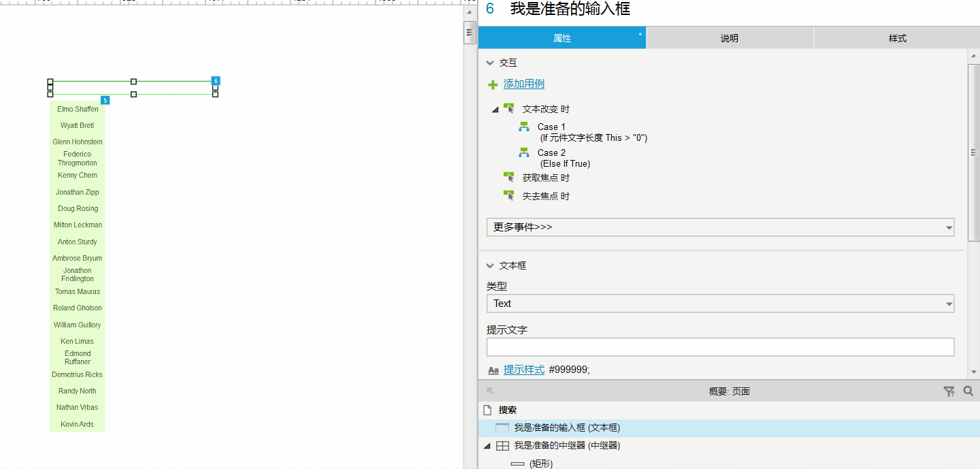Click the repeater table icon in outline
Viewport: 980px width, 469px height.
pyautogui.click(x=502, y=446)
